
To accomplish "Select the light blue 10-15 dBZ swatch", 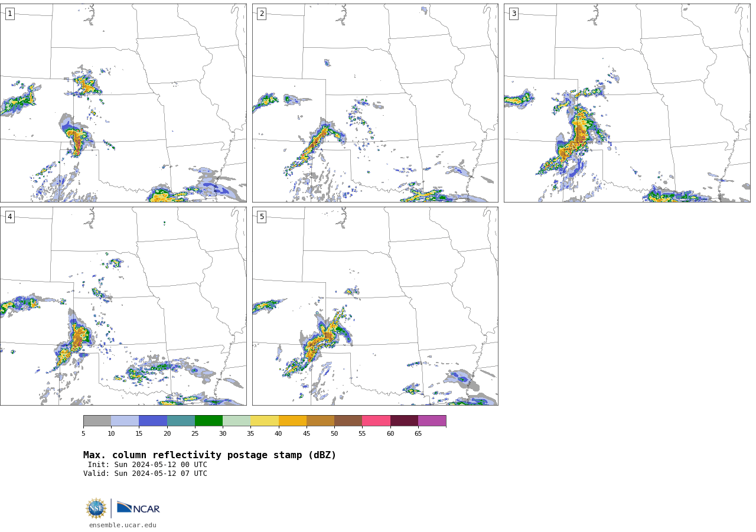I will click(x=125, y=420).
